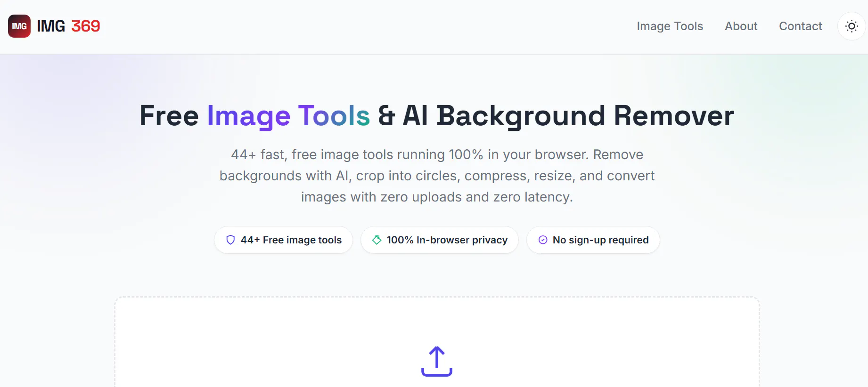Screen dimensions: 868x387
Task: Open the Image Tools menu
Action: tap(670, 26)
